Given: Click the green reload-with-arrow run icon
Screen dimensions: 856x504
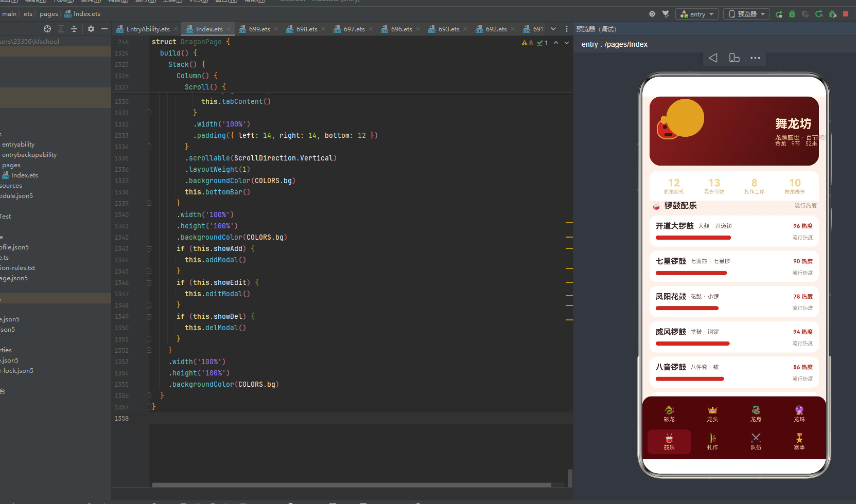Looking at the screenshot, I should [x=819, y=14].
